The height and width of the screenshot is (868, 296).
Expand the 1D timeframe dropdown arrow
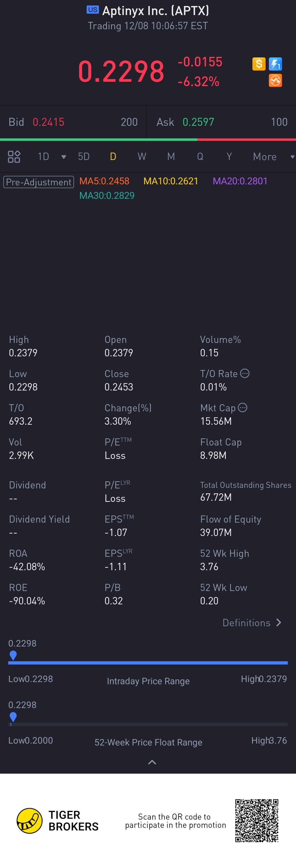pyautogui.click(x=64, y=157)
